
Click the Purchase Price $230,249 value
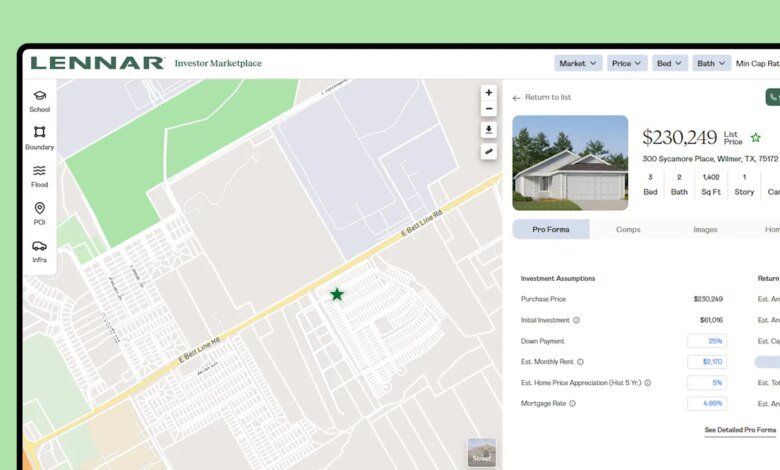click(x=708, y=299)
